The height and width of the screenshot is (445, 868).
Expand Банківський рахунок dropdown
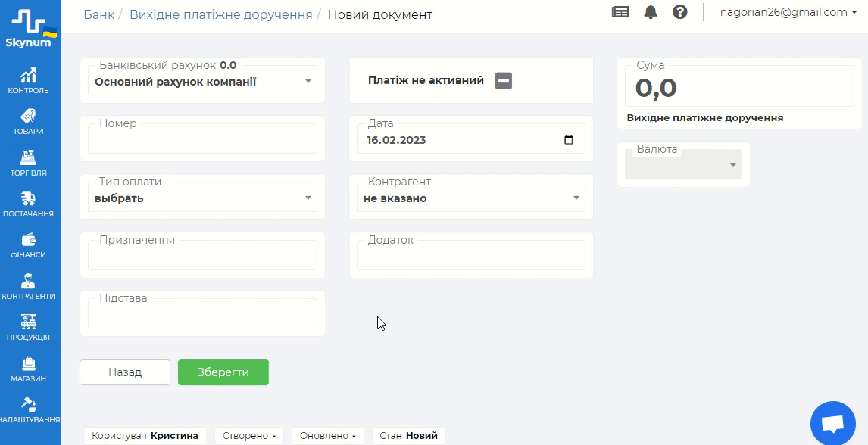(202, 82)
